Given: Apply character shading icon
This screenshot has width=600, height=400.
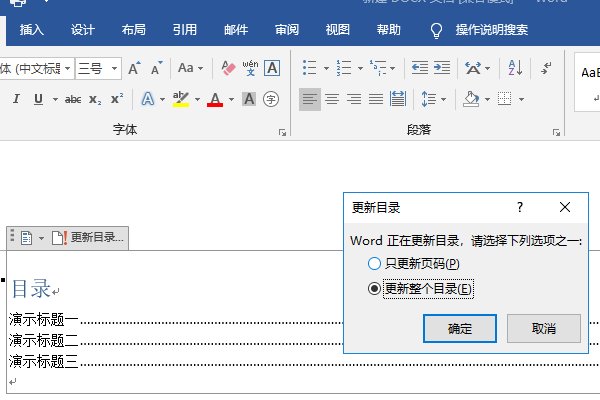Looking at the screenshot, I should (x=249, y=99).
